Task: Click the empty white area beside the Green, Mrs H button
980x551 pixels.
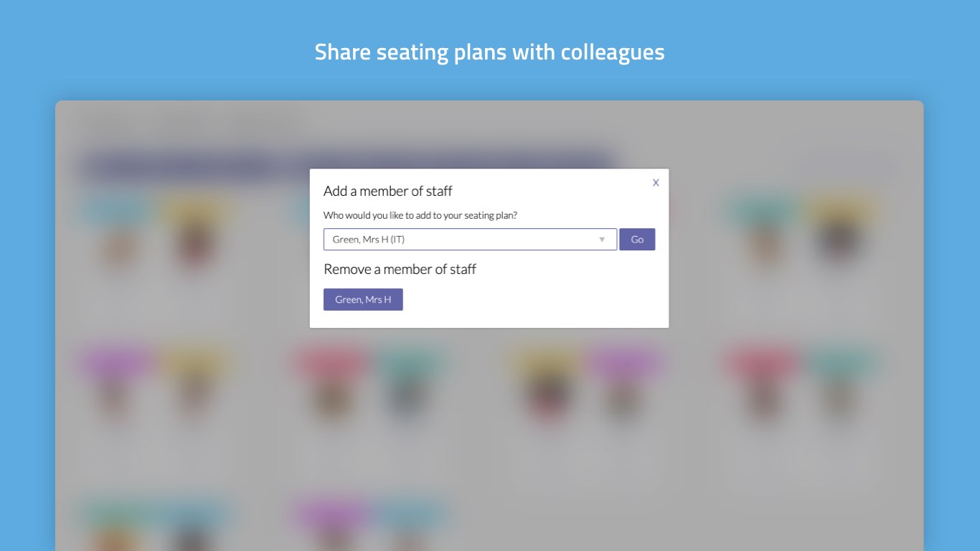Action: click(x=531, y=300)
